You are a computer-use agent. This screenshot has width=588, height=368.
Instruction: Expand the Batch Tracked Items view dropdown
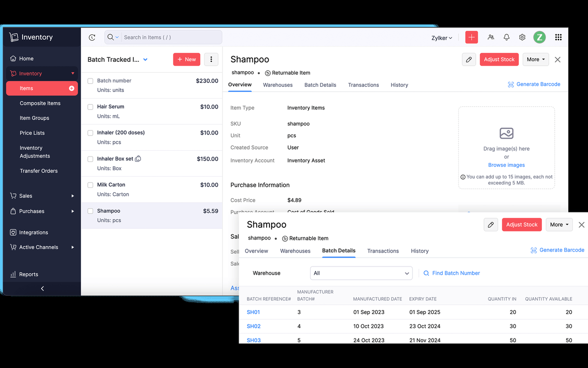(x=145, y=60)
